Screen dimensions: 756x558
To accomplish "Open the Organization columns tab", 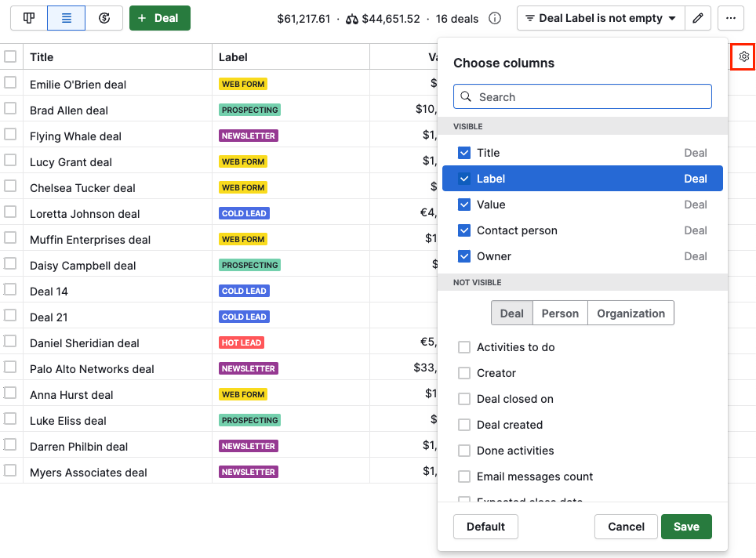I will point(631,313).
